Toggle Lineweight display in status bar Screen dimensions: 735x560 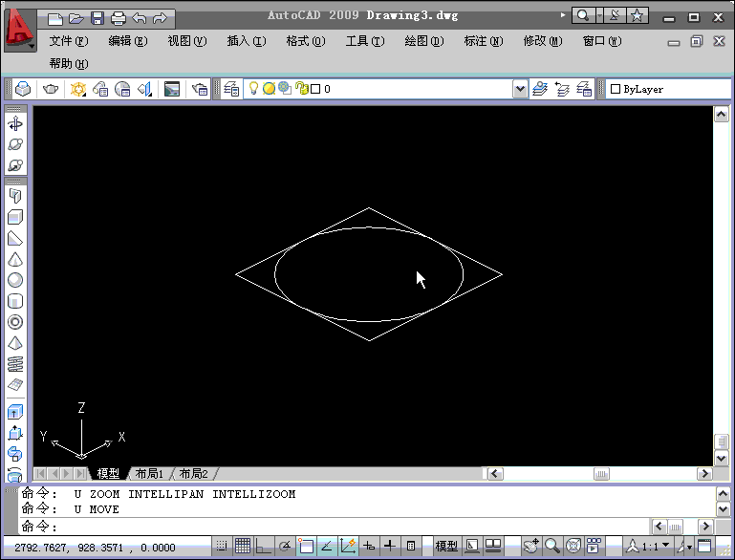[x=390, y=546]
